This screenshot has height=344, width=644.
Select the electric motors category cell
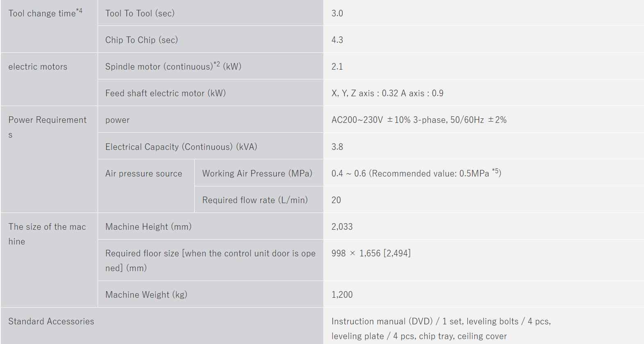click(38, 67)
